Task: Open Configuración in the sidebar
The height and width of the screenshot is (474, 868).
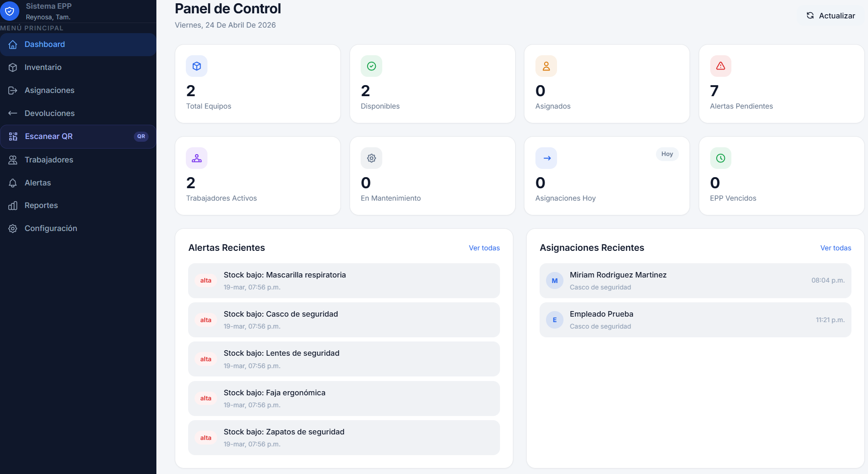Action: coord(51,228)
